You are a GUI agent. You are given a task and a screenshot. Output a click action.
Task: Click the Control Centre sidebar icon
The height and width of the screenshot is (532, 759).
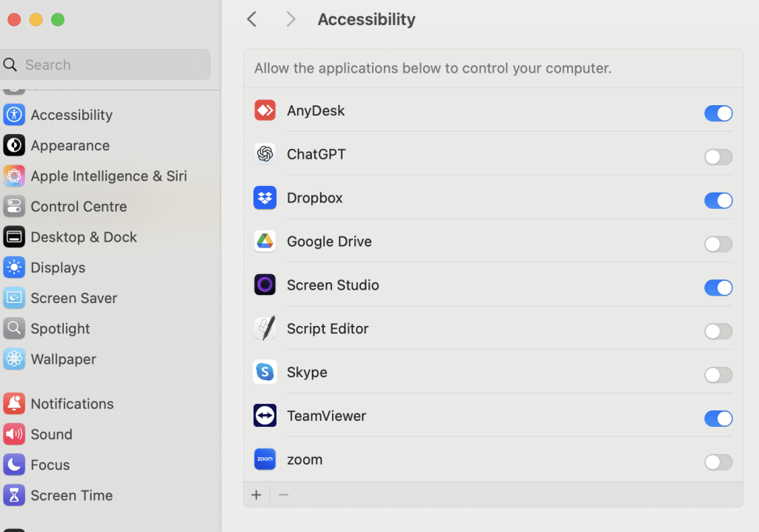(14, 206)
